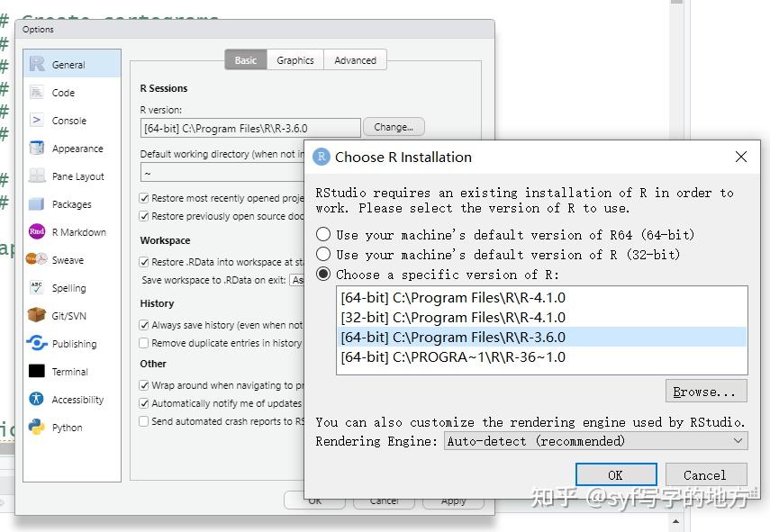Toggle Always save history checkbox

click(144, 325)
